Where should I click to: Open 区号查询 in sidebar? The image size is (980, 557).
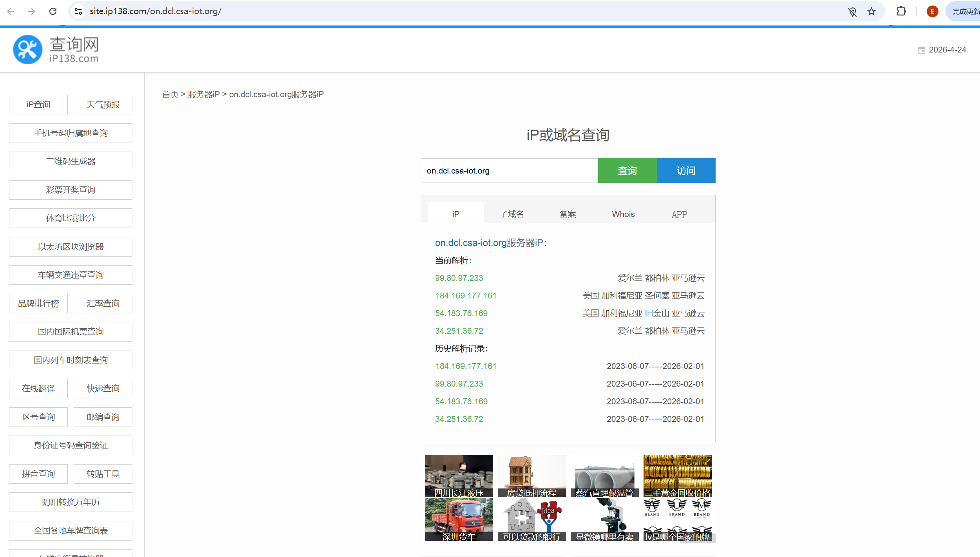(x=38, y=417)
